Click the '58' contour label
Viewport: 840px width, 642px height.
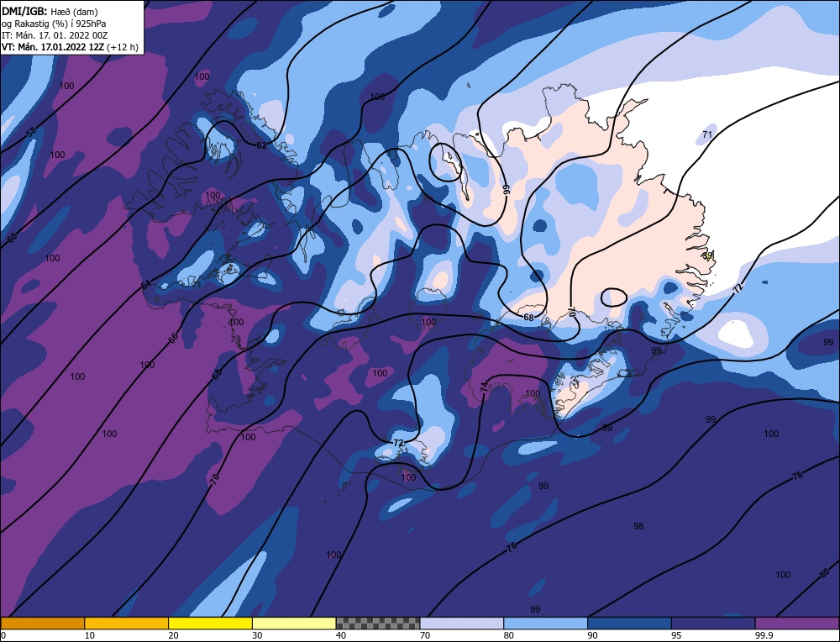click(31, 131)
